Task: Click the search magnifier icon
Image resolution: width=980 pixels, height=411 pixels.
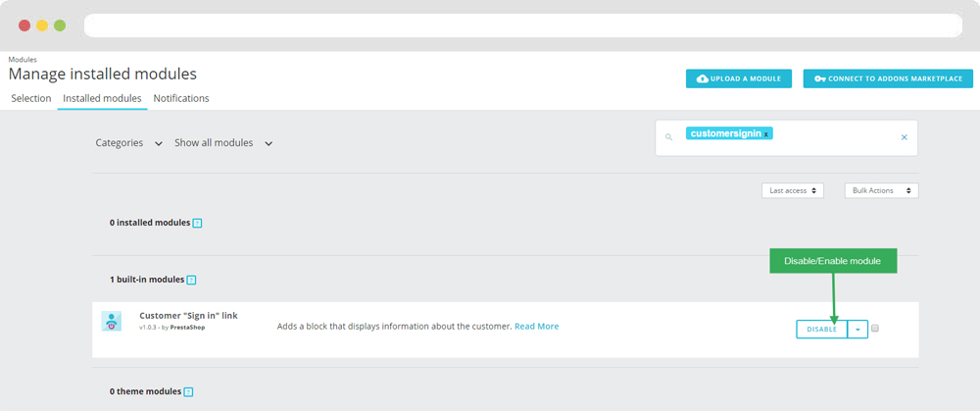Action: 669,137
